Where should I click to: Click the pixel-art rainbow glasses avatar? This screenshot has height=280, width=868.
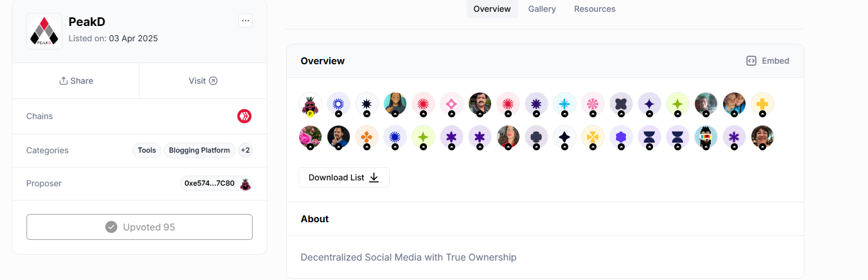click(705, 137)
